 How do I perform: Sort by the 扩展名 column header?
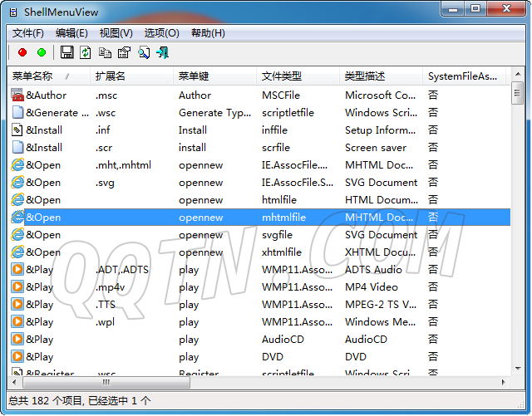click(x=111, y=76)
